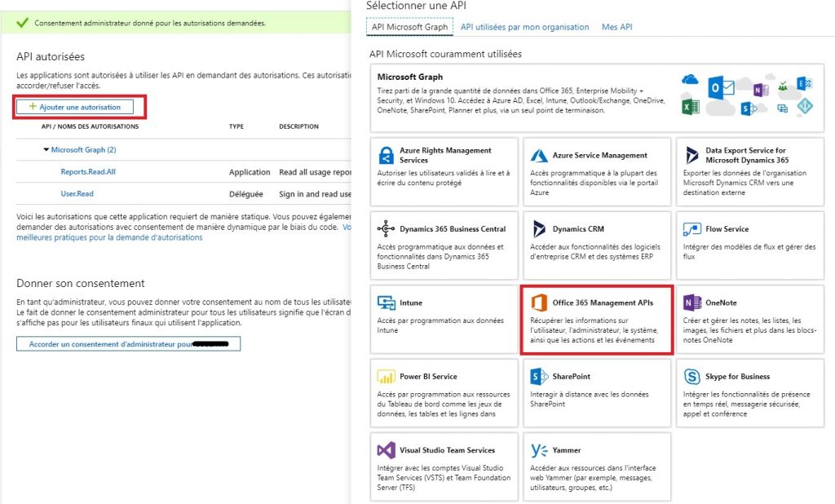Click the TYPE column header

click(x=236, y=126)
